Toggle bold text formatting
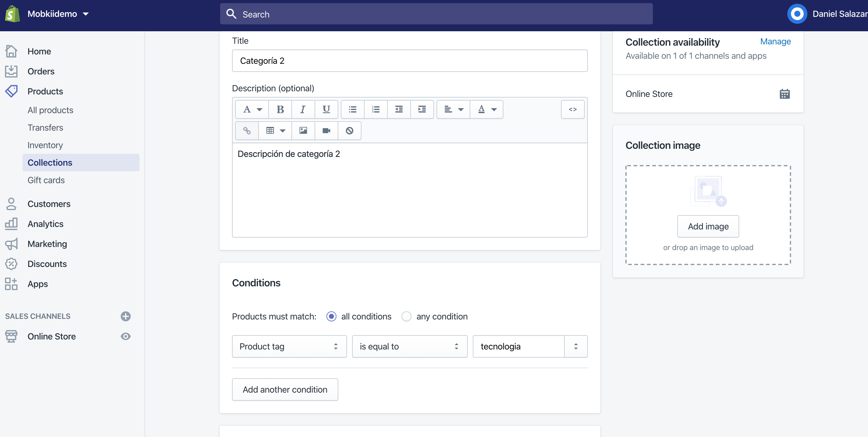 280,109
